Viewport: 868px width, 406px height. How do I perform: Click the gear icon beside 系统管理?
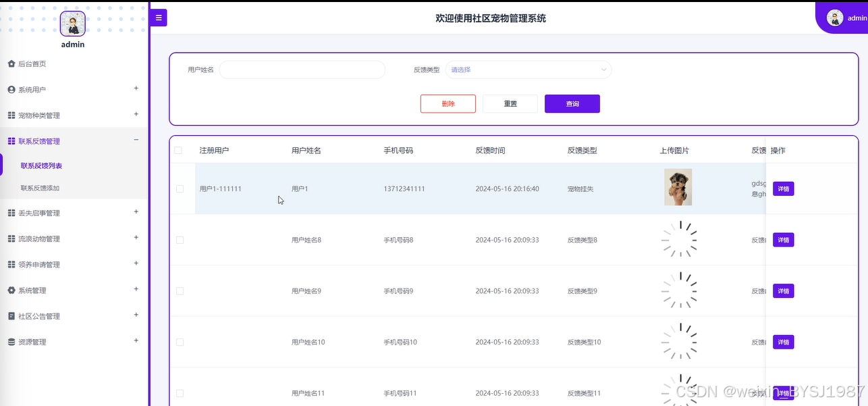11,290
